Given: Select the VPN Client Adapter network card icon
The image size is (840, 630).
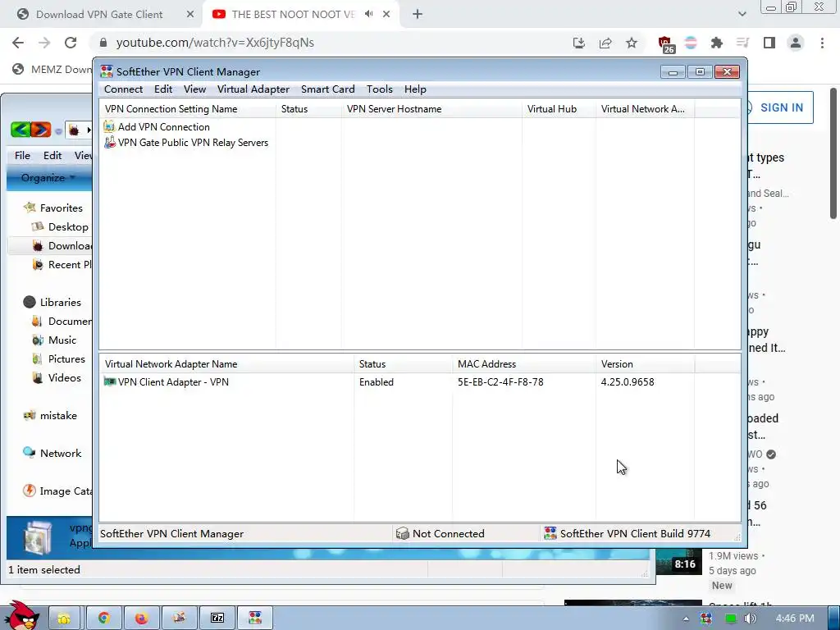Looking at the screenshot, I should pos(110,382).
